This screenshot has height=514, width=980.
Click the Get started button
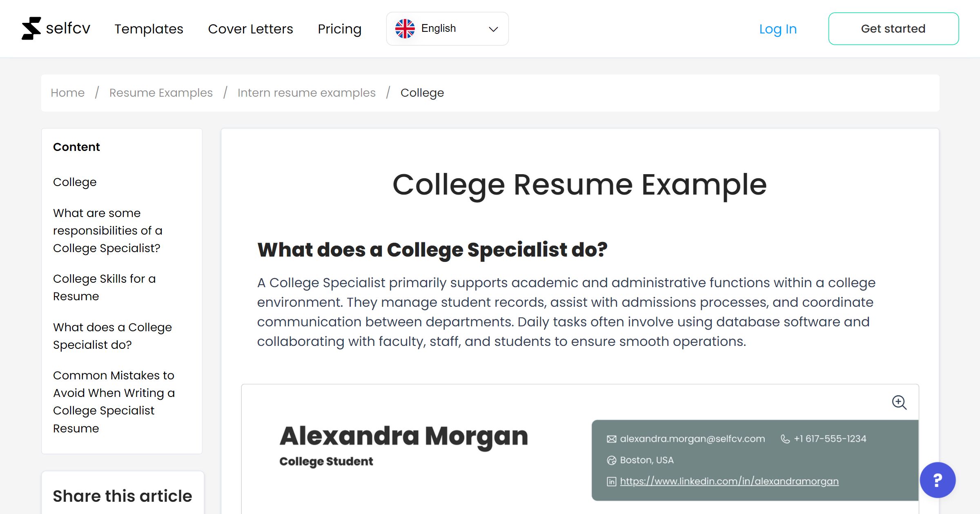pos(893,28)
